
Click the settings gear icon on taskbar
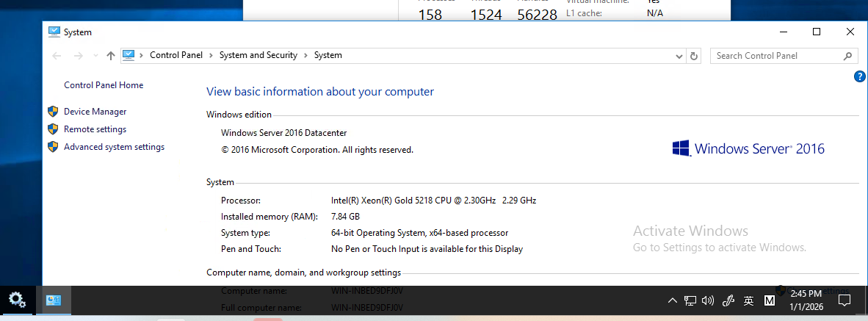coord(17,300)
